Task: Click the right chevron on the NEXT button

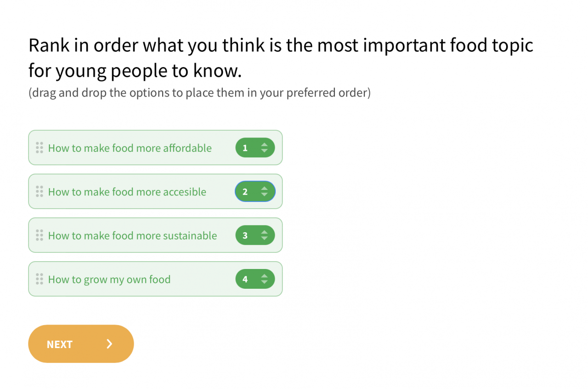Action: (109, 344)
